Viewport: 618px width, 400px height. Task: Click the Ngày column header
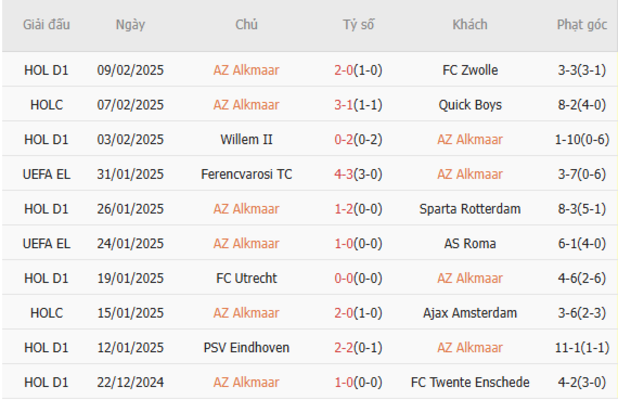coord(129,24)
